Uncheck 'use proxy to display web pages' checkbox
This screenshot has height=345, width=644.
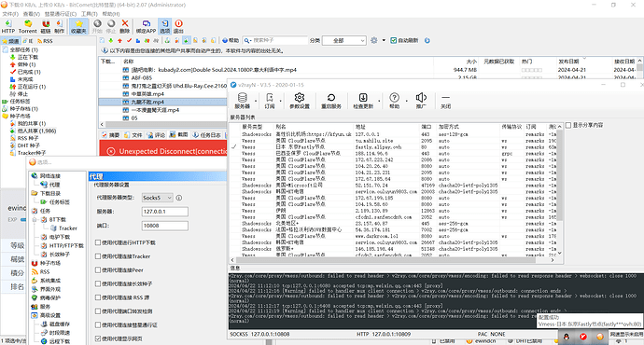98,338
